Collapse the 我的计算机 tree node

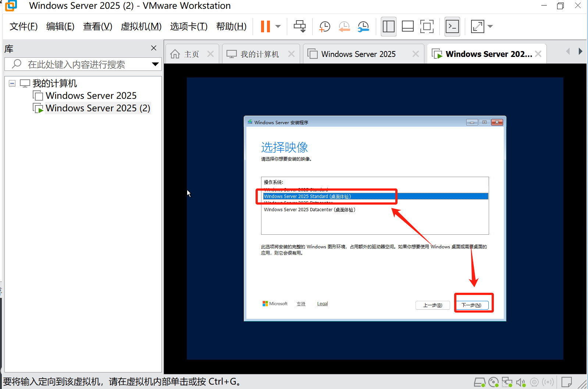12,83
